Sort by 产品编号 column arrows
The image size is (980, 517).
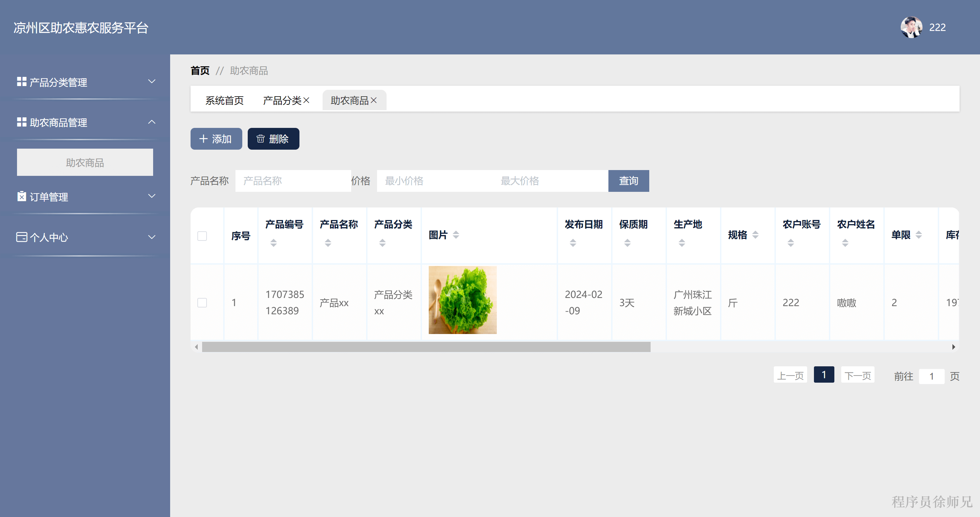[x=273, y=243]
